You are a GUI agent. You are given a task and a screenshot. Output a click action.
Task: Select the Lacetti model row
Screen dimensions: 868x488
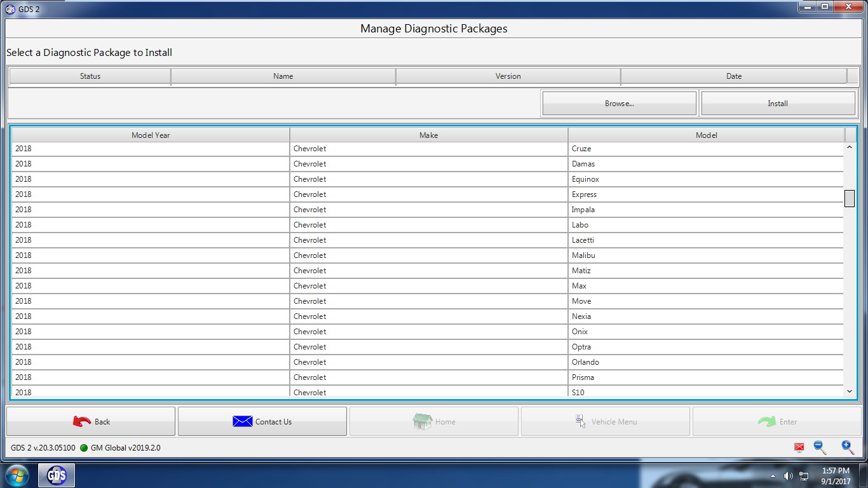(x=428, y=240)
